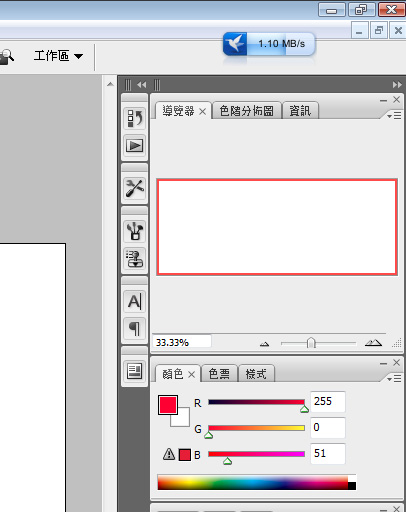Switch to the 色票 tab
406x512 pixels.
[219, 374]
